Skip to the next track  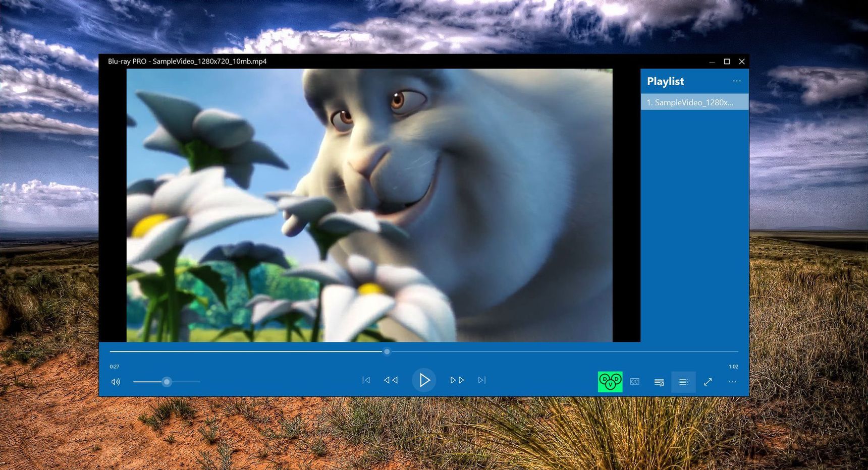[482, 380]
